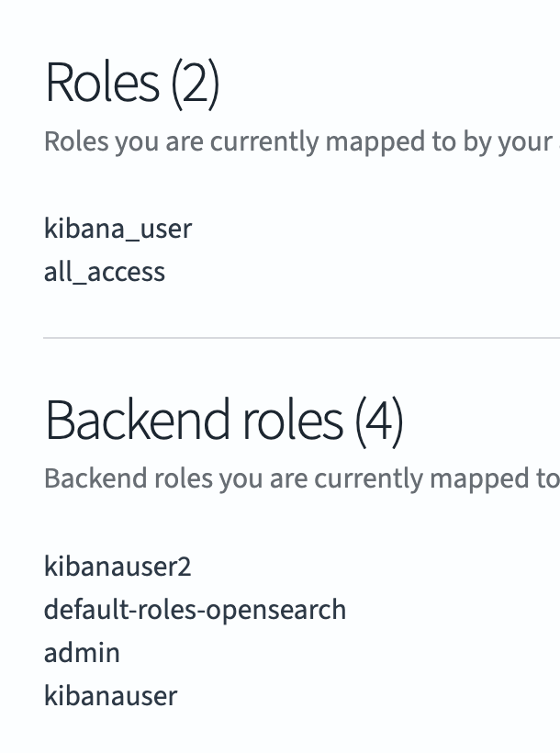Click the horizontal divider between sections

tap(301, 338)
